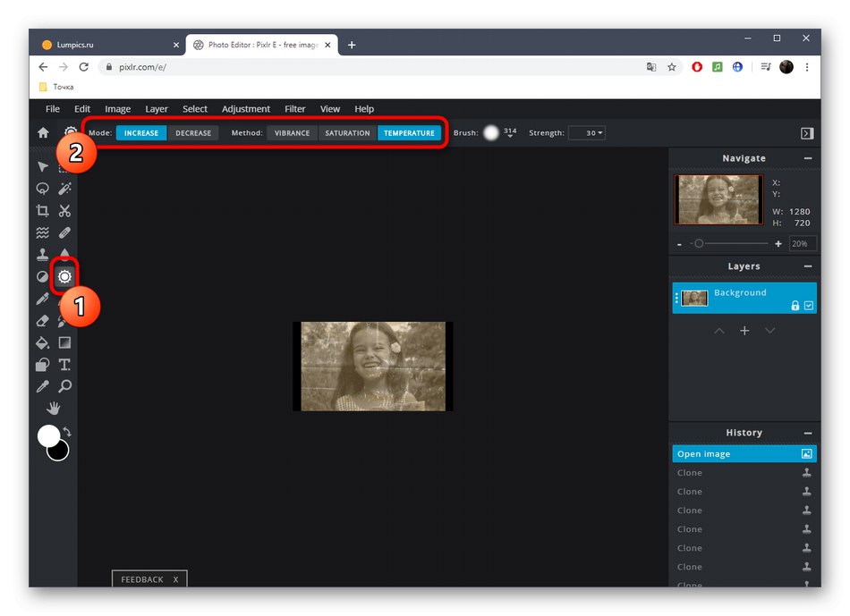This screenshot has width=850, height=616.
Task: Collapse the History panel
Action: [x=808, y=434]
